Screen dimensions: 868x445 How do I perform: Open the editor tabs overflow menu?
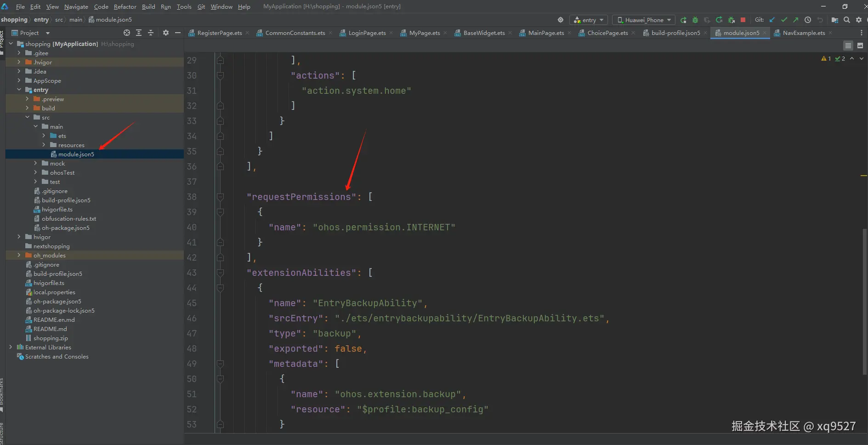point(862,33)
